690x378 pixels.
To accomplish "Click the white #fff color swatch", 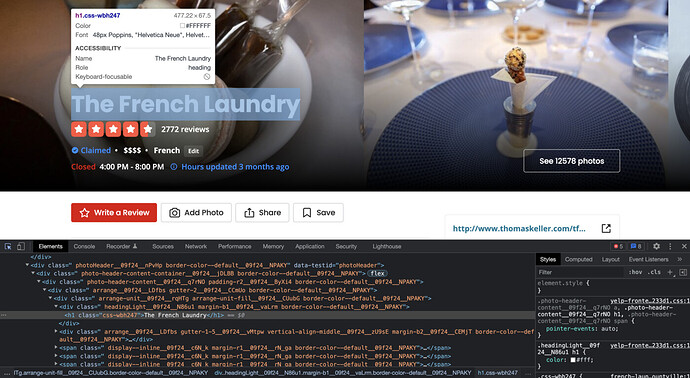I will point(573,360).
